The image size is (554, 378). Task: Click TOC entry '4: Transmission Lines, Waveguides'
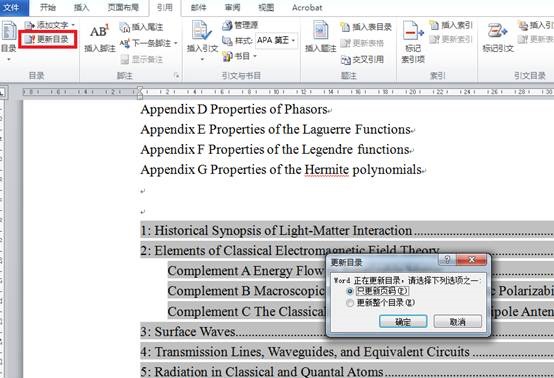pos(305,352)
